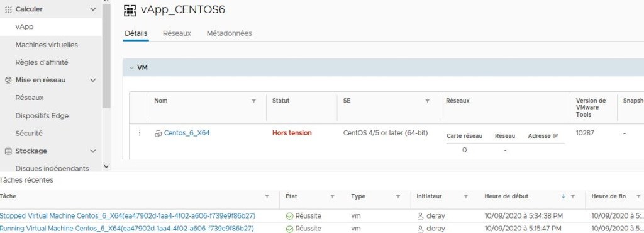Click the Version de VMware Tools header
The image size is (644, 233).
(591, 108)
